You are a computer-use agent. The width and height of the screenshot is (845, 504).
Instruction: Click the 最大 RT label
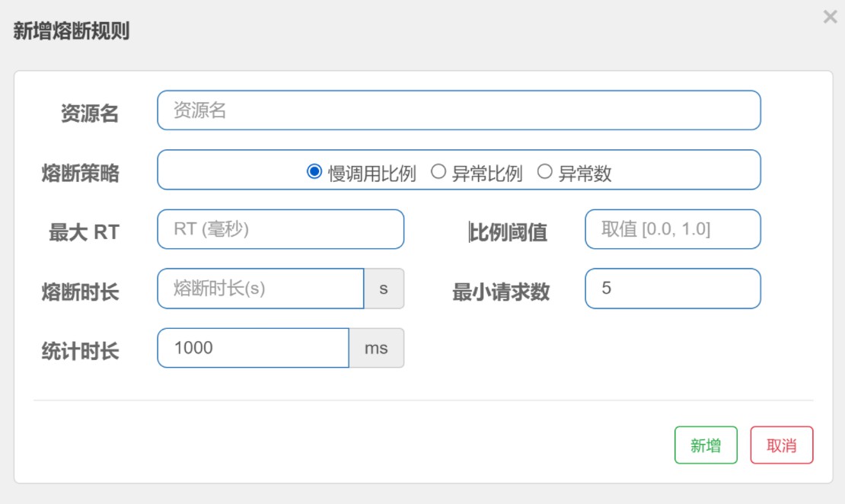(x=84, y=232)
